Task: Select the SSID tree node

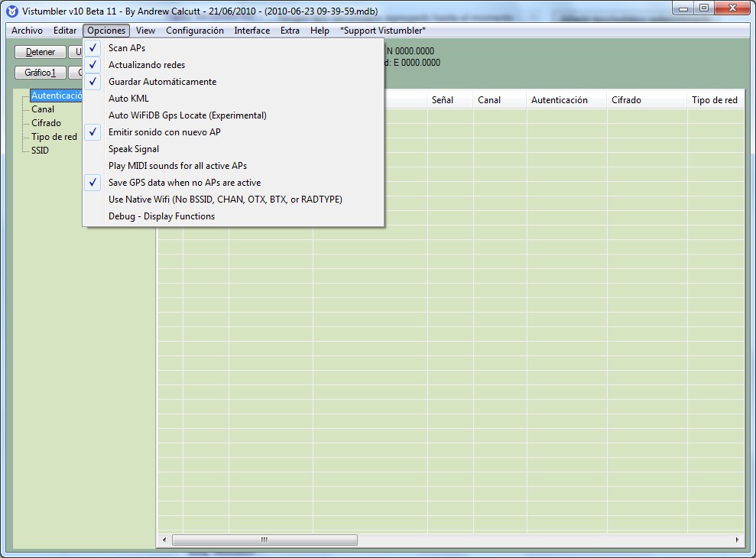Action: [x=40, y=151]
